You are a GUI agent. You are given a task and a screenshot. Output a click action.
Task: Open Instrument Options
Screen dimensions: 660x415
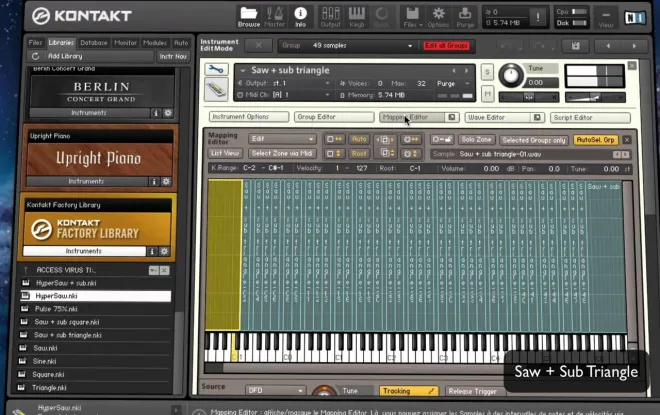pyautogui.click(x=249, y=117)
